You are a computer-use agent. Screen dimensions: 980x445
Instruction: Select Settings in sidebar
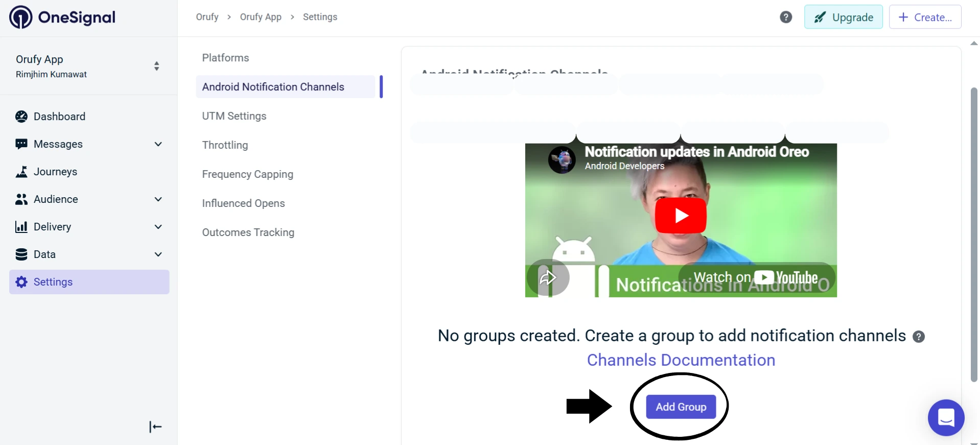pos(89,282)
